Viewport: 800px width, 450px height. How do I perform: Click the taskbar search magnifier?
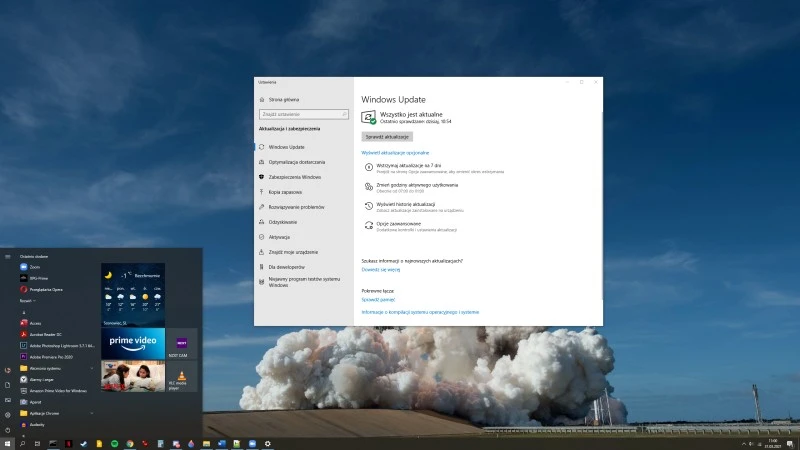coord(22,444)
